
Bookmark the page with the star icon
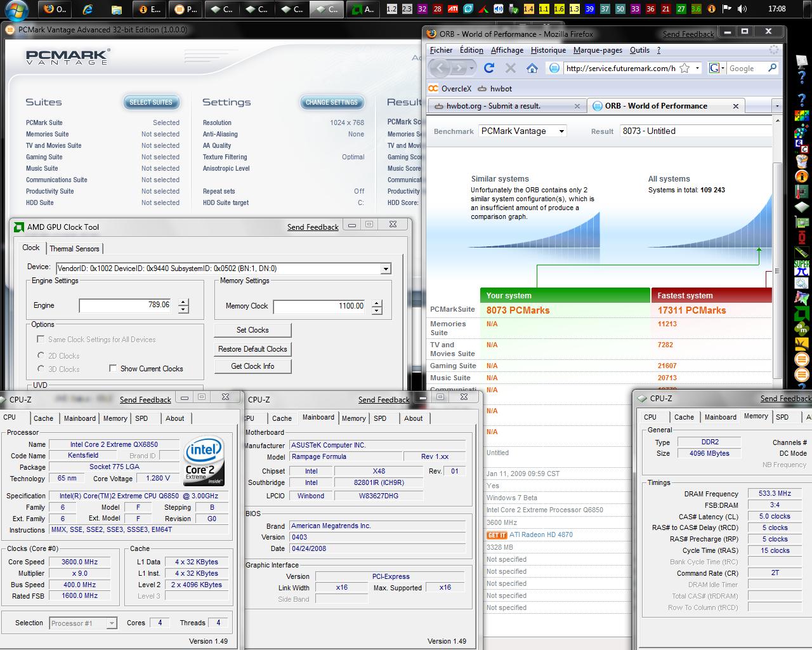[684, 68]
